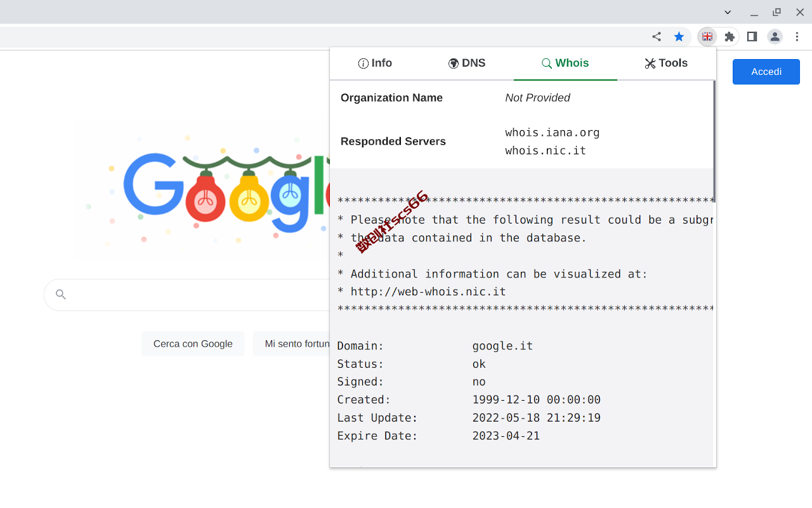Click the share page icon in toolbar

(x=657, y=37)
